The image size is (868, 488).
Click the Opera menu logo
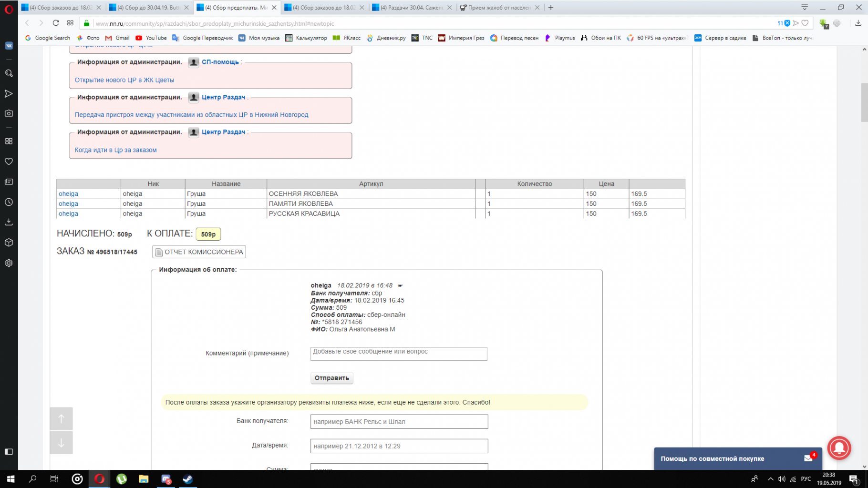pos(9,9)
